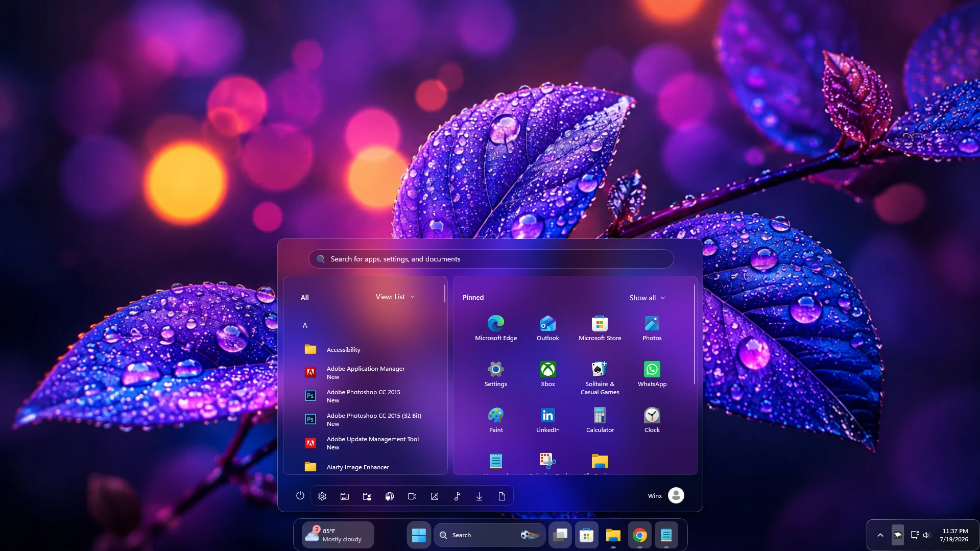Open Microsoft Store from taskbar
Image resolution: width=980 pixels, height=551 pixels.
[x=586, y=535]
